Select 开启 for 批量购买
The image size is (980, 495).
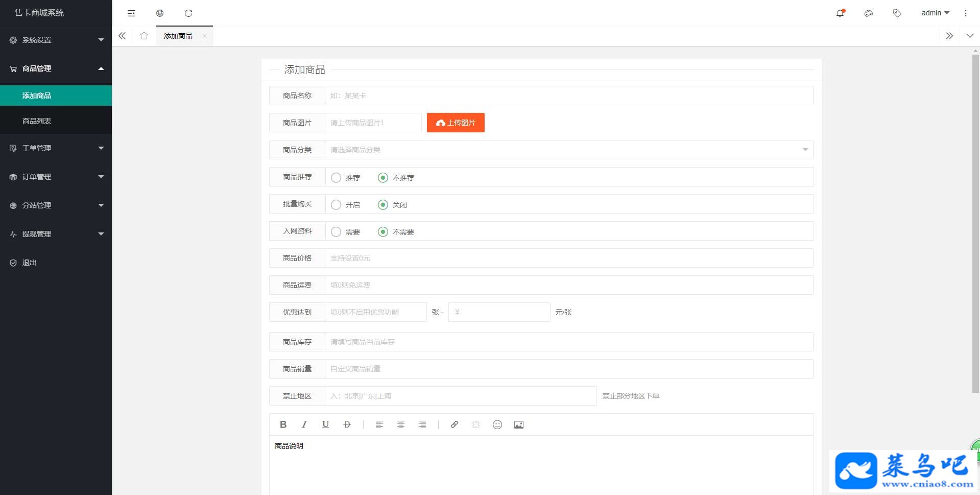click(x=346, y=205)
